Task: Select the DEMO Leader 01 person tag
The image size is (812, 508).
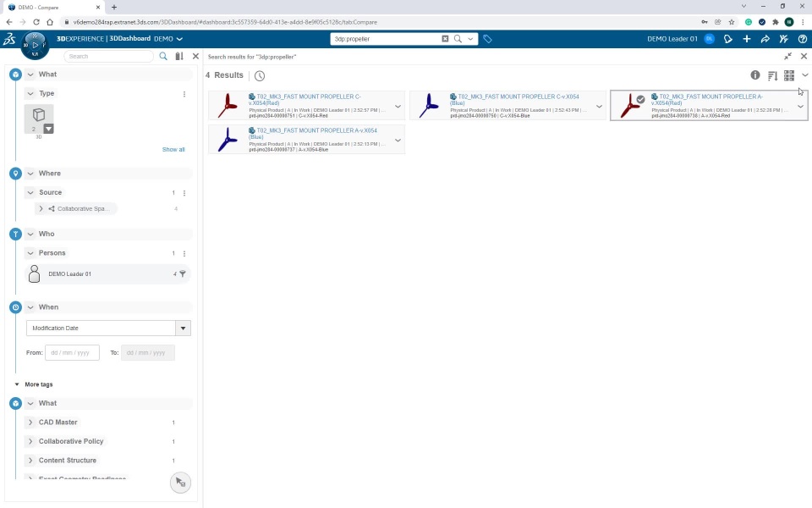Action: [x=107, y=274]
